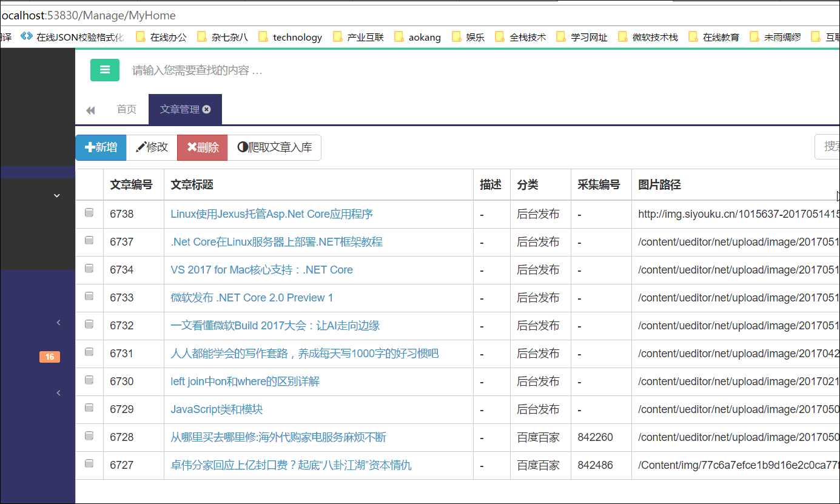The image size is (840, 504).
Task: Open the 学习网址 bookmark folder
Action: pos(582,37)
